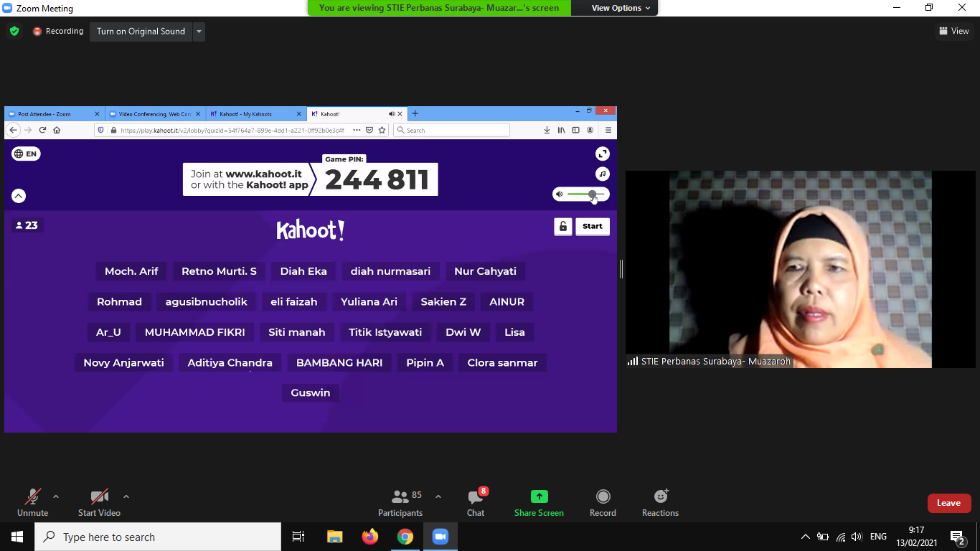
Task: Expand the Original Sound dropdown arrow
Action: (199, 31)
